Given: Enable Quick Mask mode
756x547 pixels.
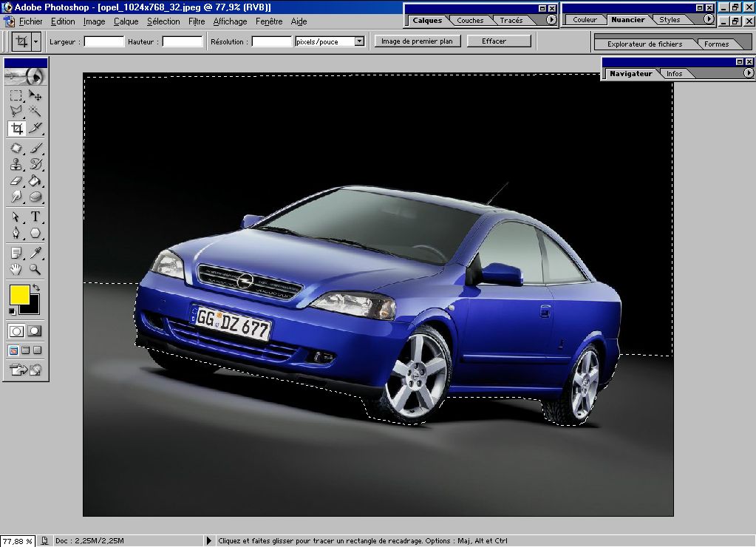Looking at the screenshot, I should tap(35, 331).
